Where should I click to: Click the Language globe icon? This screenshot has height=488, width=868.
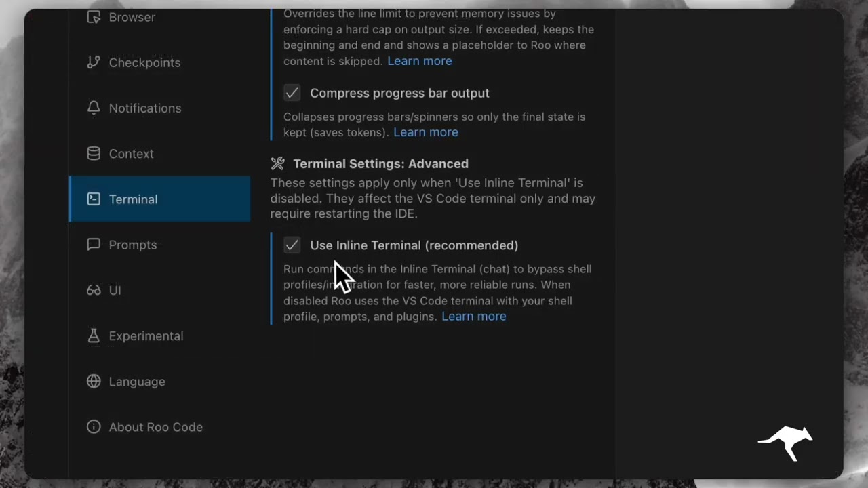tap(94, 381)
